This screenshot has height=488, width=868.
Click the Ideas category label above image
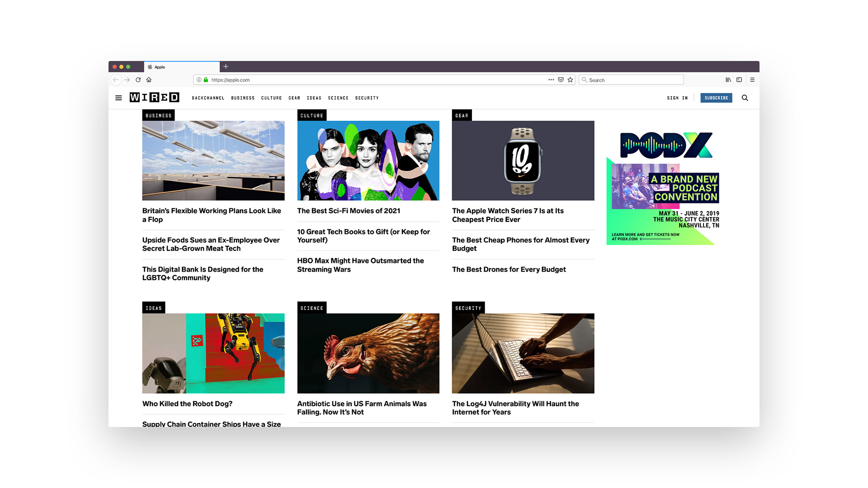153,308
